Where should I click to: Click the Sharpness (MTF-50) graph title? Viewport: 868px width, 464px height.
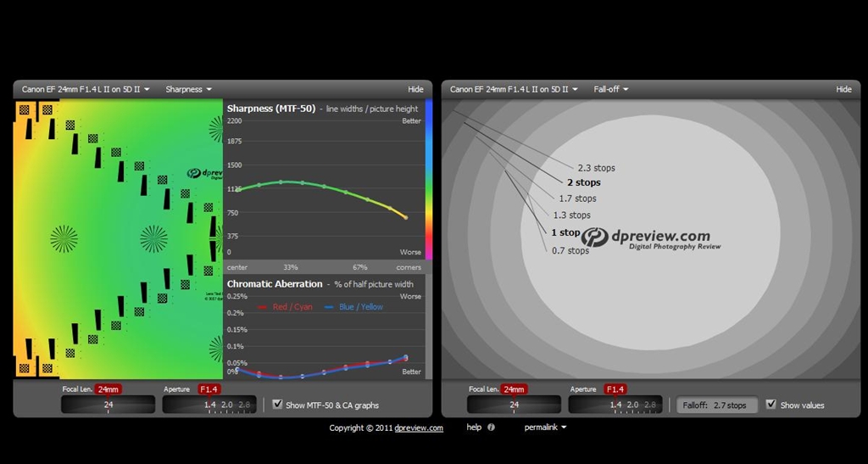coord(270,109)
